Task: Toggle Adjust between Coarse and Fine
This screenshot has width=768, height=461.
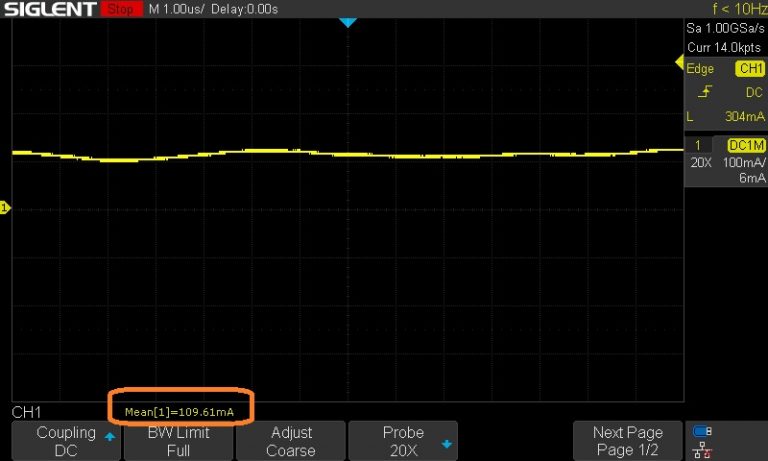Action: (290, 441)
